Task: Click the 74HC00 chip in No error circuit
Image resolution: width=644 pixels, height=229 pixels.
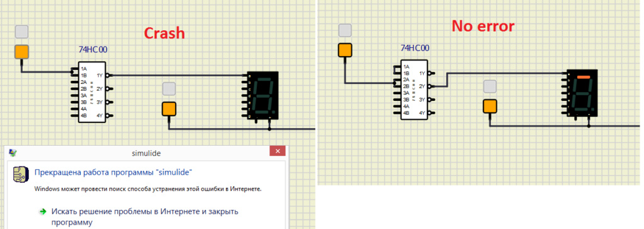Action: point(414,89)
